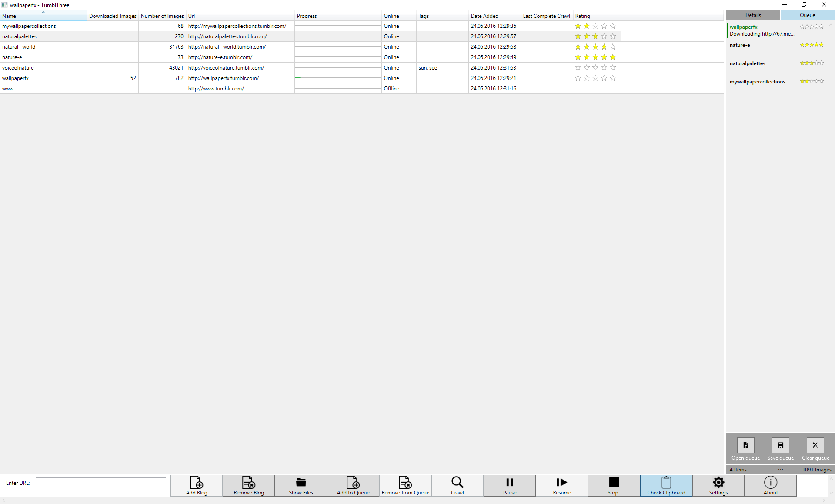Sort by the Online column header
The height and width of the screenshot is (504, 835).
pos(399,16)
